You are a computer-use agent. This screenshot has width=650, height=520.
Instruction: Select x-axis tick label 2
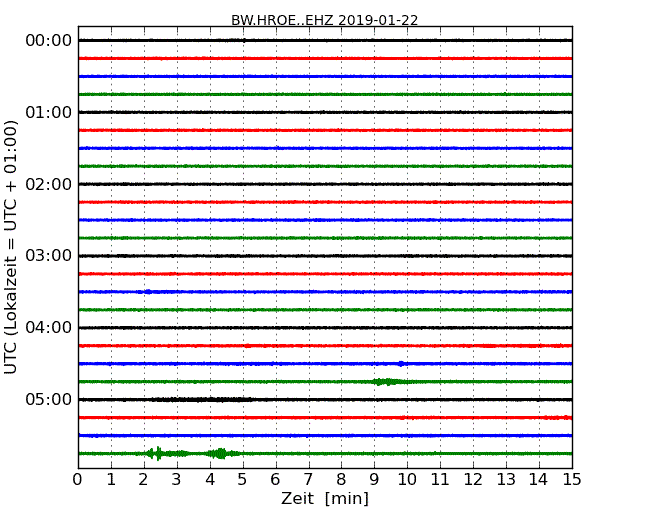(144, 480)
